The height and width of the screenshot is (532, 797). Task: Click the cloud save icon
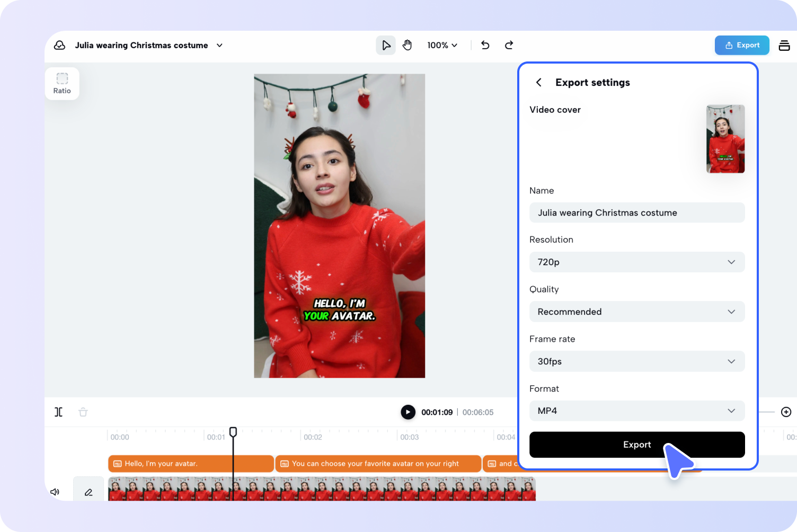60,46
